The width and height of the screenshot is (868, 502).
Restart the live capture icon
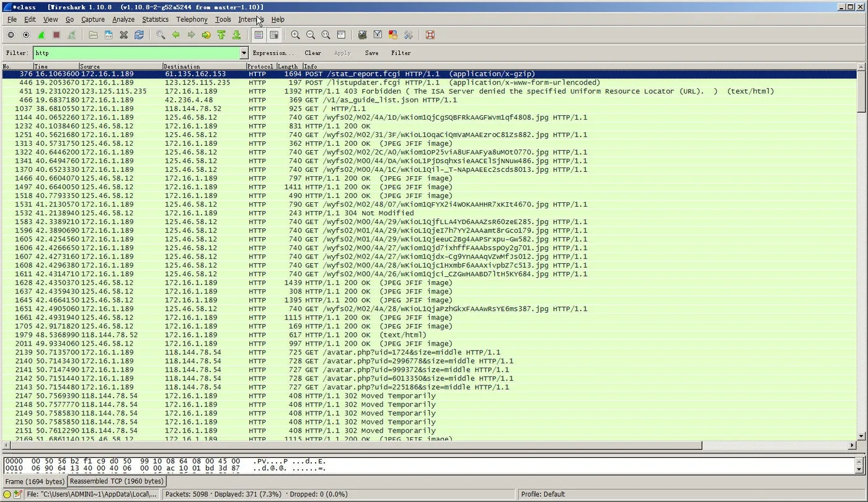pyautogui.click(x=71, y=35)
